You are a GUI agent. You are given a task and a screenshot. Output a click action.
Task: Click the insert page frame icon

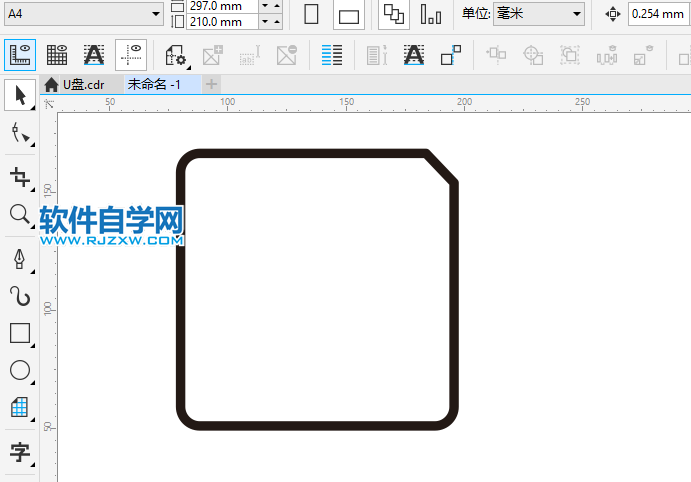(x=213, y=56)
